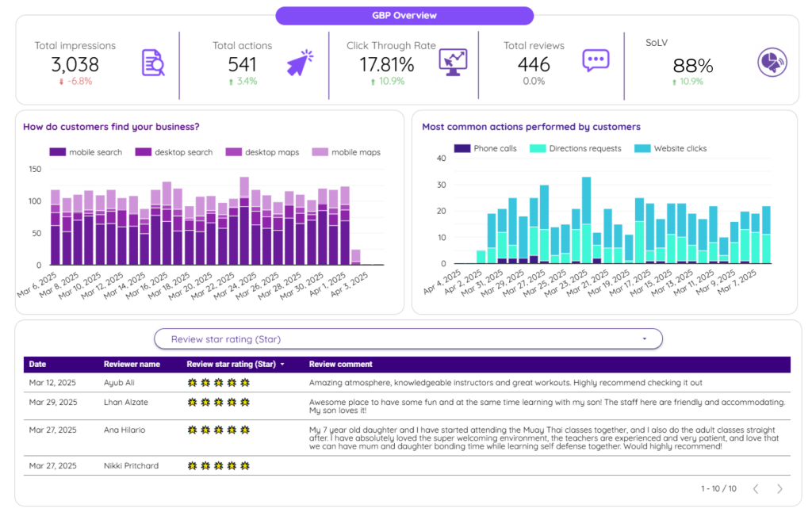Click the Date column header

click(37, 365)
